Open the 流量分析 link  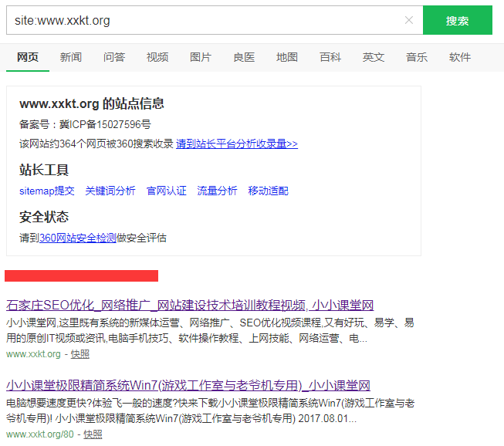click(217, 191)
